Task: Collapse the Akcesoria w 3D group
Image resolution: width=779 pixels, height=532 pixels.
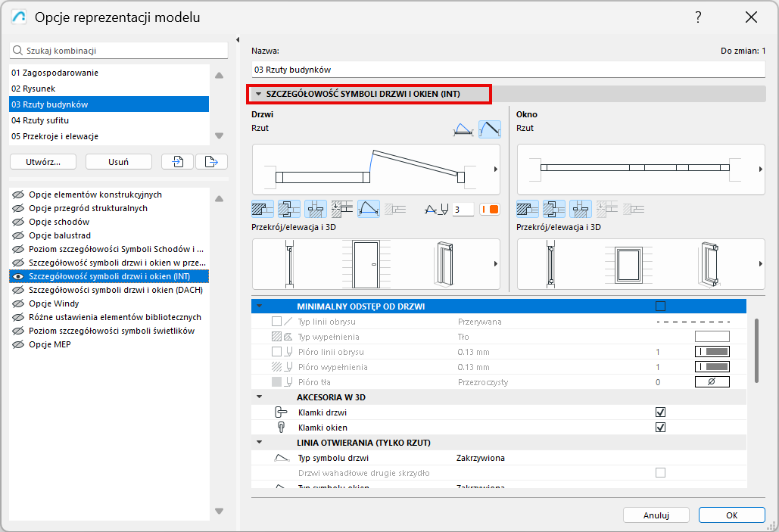Action: tap(260, 397)
